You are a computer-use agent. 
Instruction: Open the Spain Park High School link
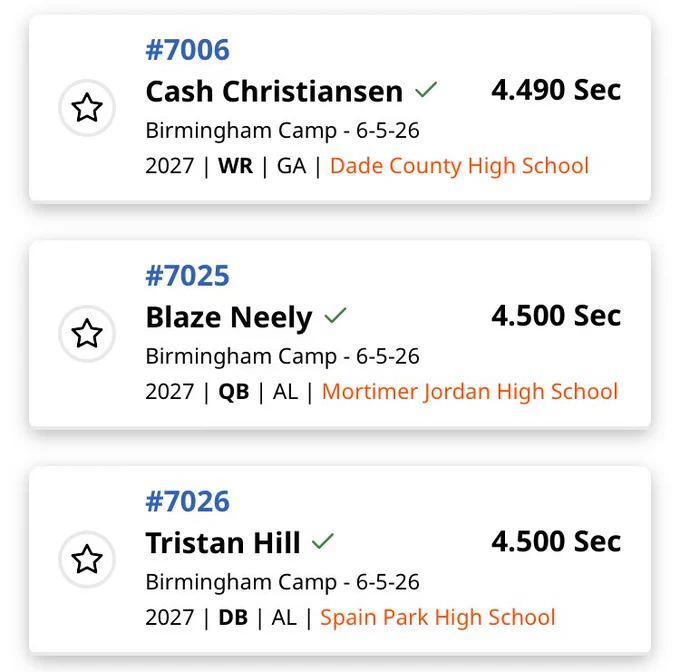pos(438,617)
